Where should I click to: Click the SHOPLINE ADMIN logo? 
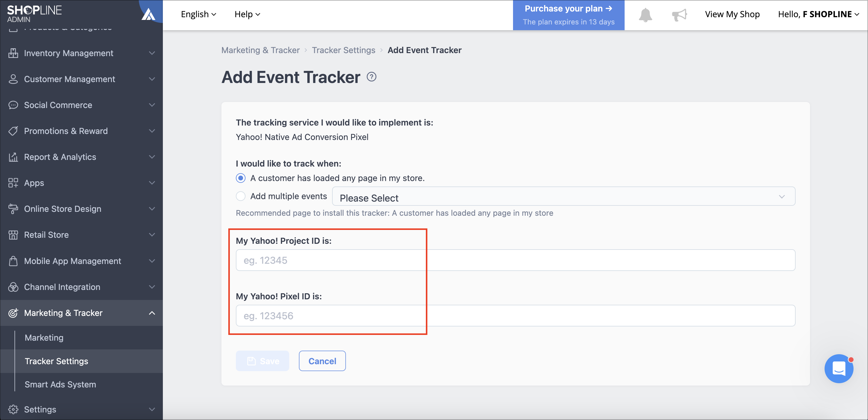34,14
